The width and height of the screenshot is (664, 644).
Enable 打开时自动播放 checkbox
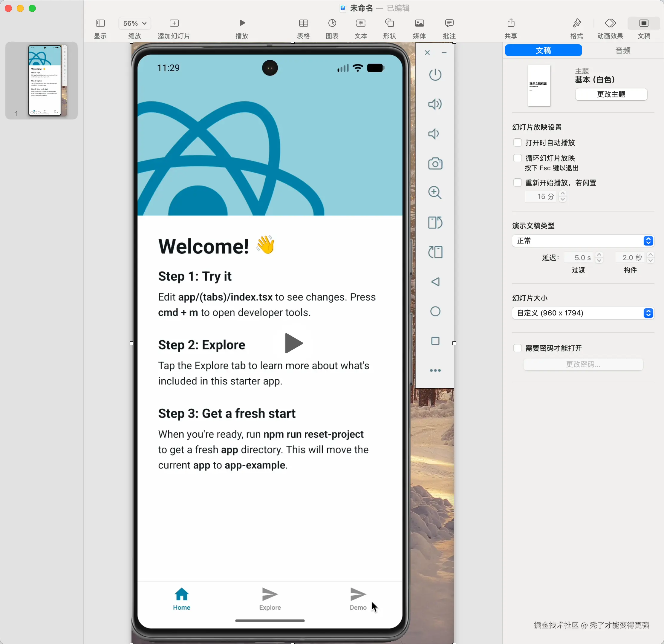517,142
